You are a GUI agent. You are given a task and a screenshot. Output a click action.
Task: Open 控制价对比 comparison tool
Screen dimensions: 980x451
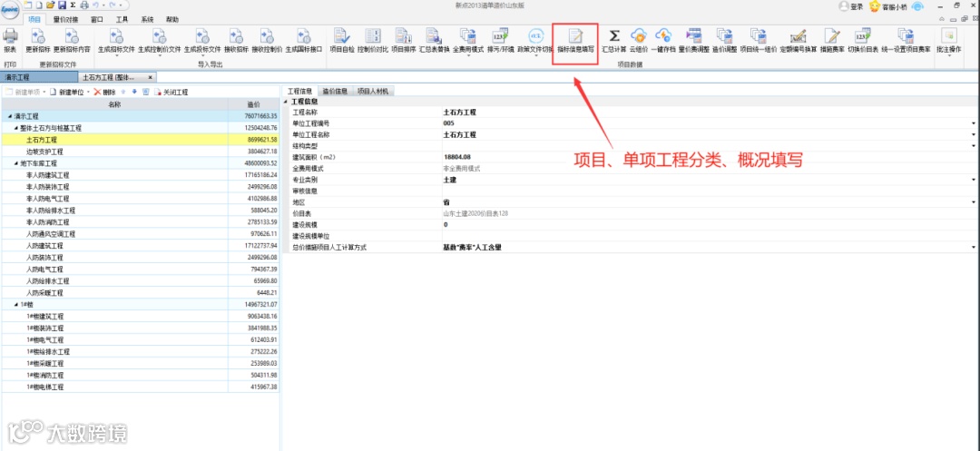tap(373, 40)
